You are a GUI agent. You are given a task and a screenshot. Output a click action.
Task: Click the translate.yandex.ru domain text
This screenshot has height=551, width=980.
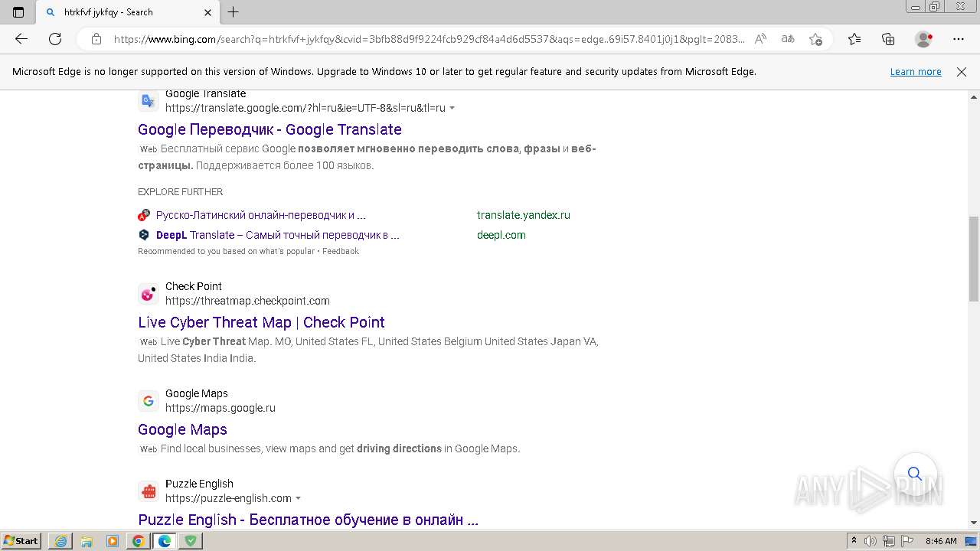(x=524, y=215)
